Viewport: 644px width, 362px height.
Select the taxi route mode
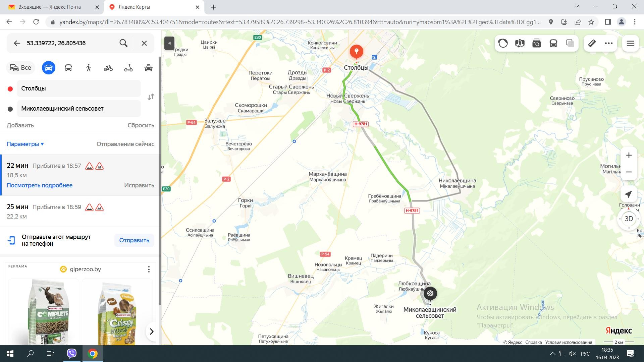pyautogui.click(x=148, y=68)
